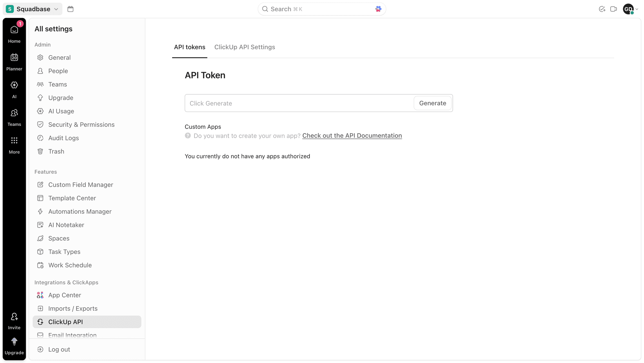Click the AI sparkle icon in search bar
This screenshot has height=363, width=644.
pyautogui.click(x=378, y=9)
